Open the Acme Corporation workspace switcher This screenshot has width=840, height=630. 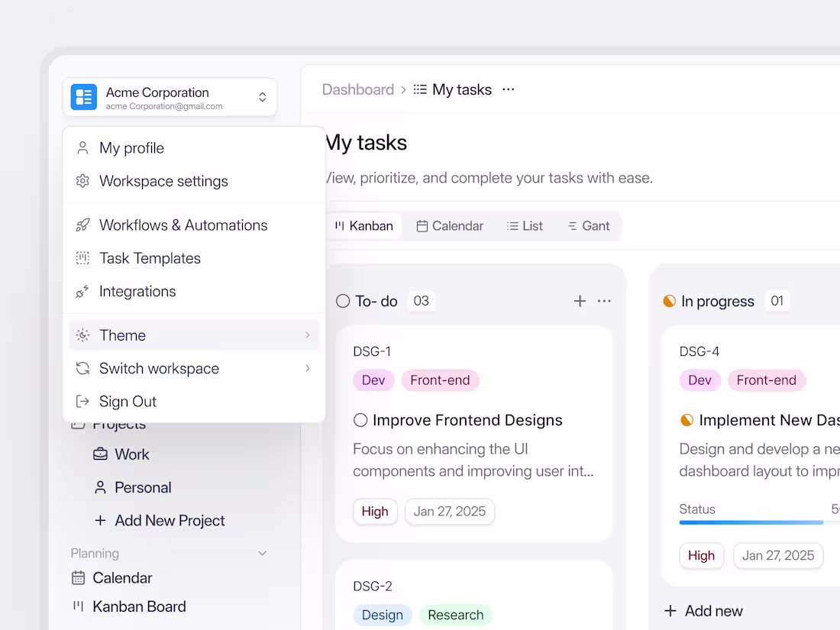click(x=170, y=97)
